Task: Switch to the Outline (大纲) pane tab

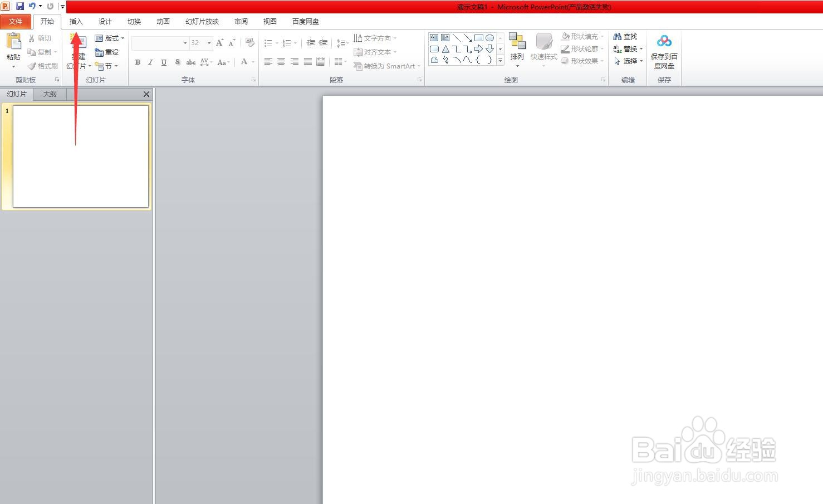Action: pos(50,94)
